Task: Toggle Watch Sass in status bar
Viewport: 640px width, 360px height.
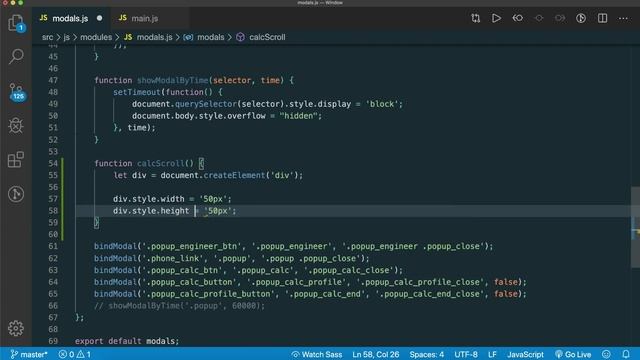Action: pyautogui.click(x=317, y=354)
